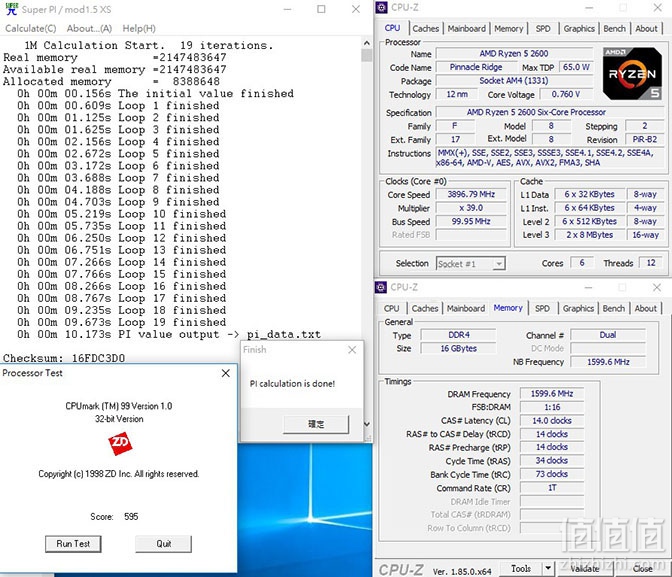The width and height of the screenshot is (672, 577).
Task: Minimize the Super PI window
Action: [x=288, y=9]
